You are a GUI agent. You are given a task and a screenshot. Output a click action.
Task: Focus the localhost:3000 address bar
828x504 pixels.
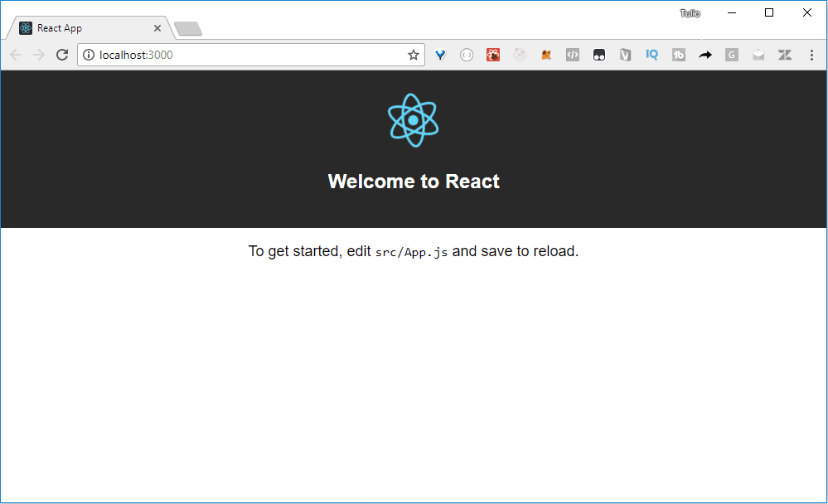[251, 55]
